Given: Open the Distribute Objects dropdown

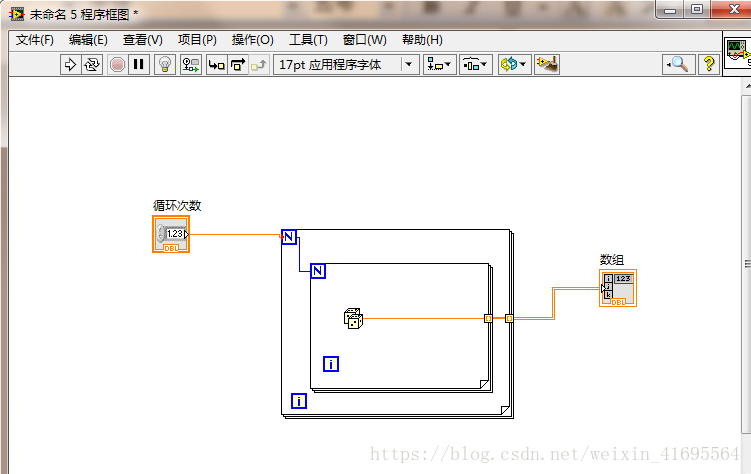Looking at the screenshot, I should pos(475,65).
